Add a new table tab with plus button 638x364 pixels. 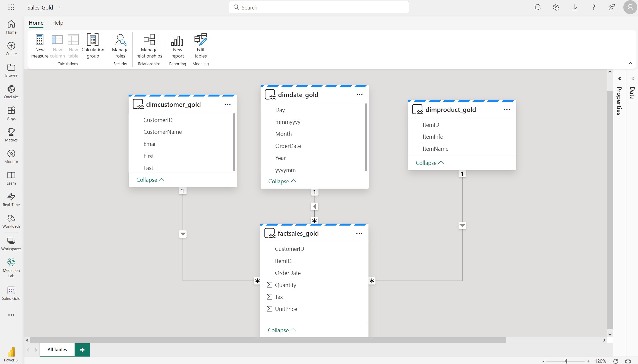pos(82,350)
